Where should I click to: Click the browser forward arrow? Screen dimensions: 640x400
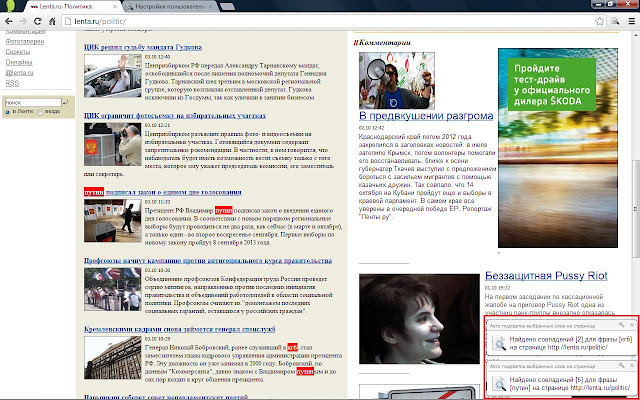coord(23,21)
